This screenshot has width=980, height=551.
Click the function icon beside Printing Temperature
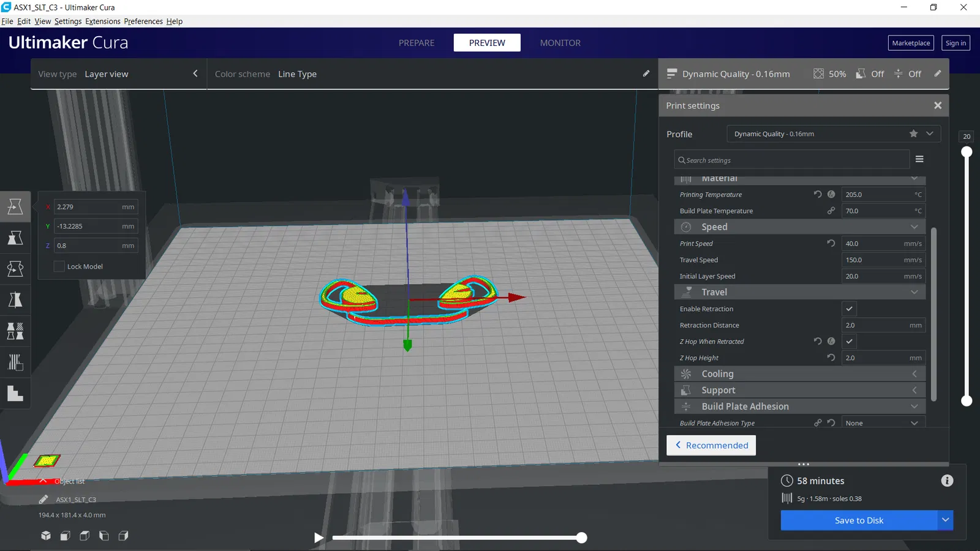click(831, 194)
